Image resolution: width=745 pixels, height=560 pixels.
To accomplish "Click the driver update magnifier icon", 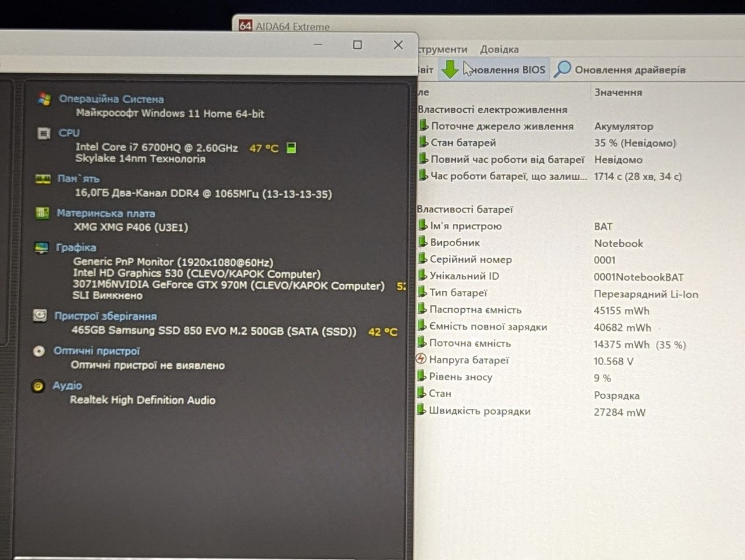I will [562, 69].
